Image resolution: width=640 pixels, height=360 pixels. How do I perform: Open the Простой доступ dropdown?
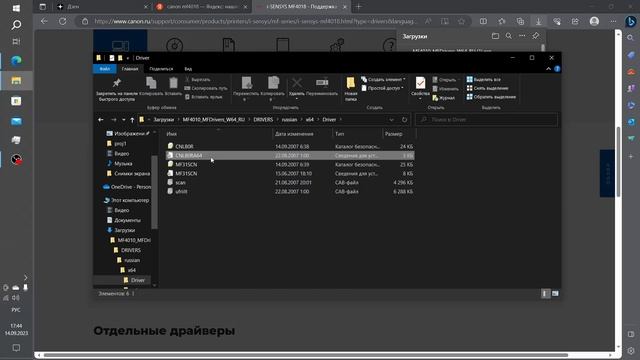[382, 88]
